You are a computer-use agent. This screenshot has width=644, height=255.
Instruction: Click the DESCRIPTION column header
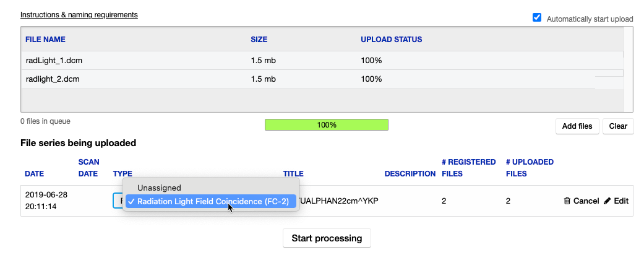click(410, 174)
